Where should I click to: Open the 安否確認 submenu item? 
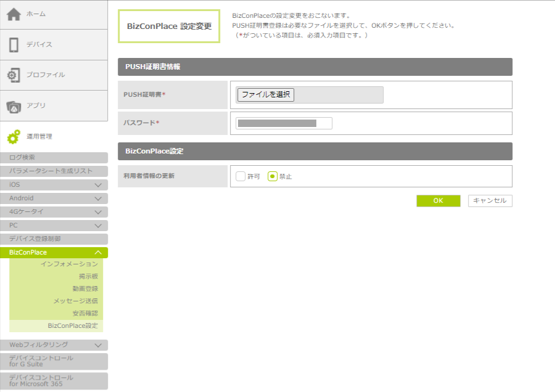click(x=84, y=313)
